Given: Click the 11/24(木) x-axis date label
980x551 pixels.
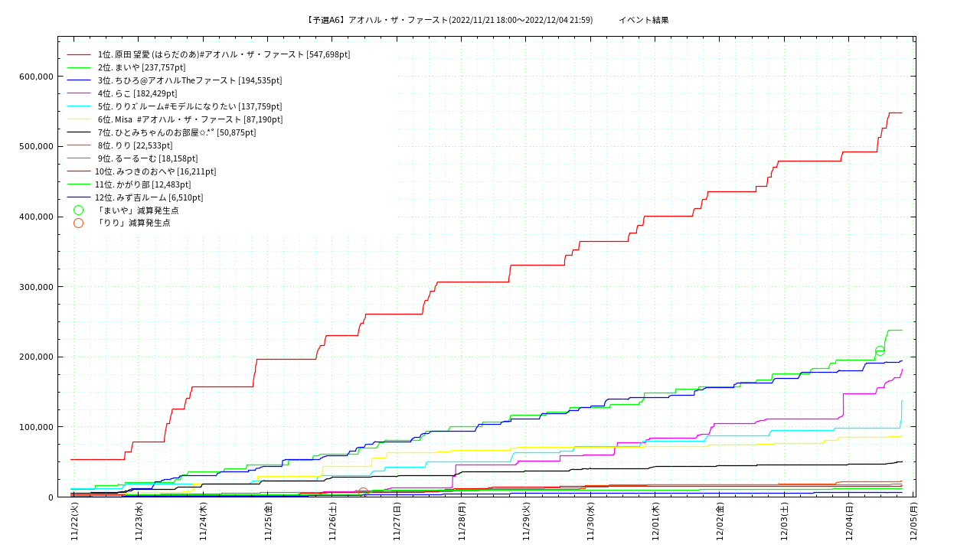Looking at the screenshot, I should 203,521.
